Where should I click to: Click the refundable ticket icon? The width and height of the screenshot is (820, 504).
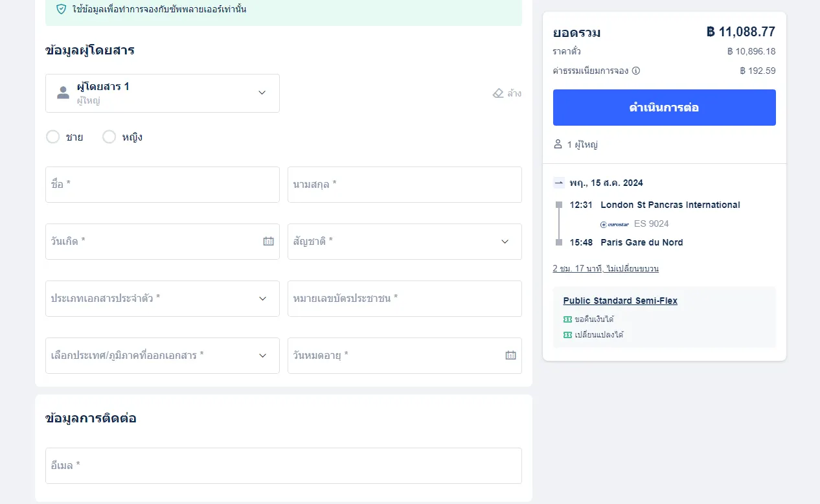[x=567, y=319]
